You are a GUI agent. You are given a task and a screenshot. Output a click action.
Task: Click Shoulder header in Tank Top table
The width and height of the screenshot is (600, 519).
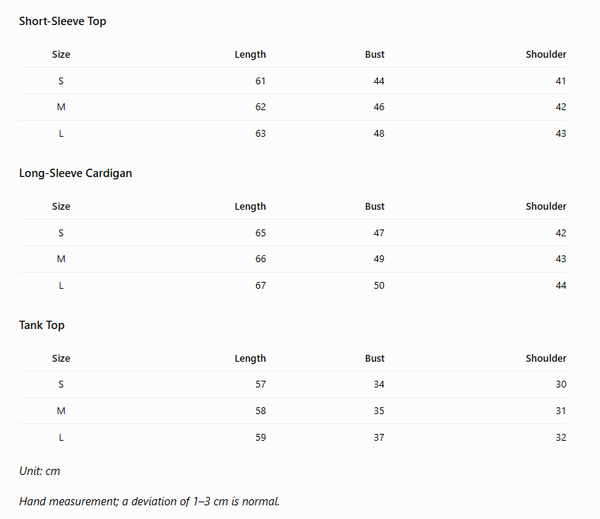pos(546,358)
